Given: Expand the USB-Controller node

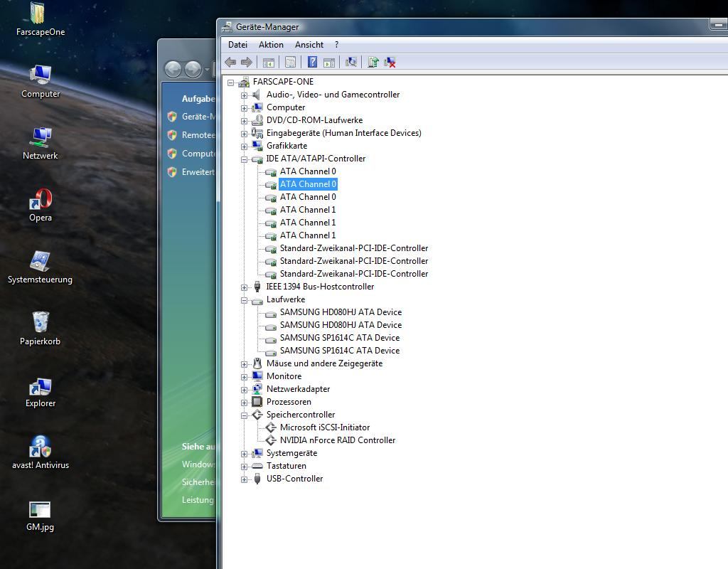Looking at the screenshot, I should click(x=245, y=479).
